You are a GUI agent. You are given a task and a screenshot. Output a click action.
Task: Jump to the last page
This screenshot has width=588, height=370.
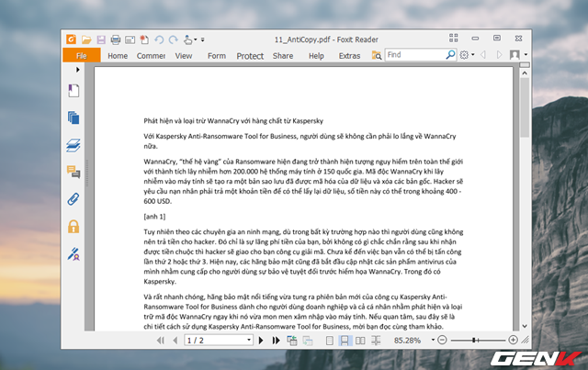point(276,341)
